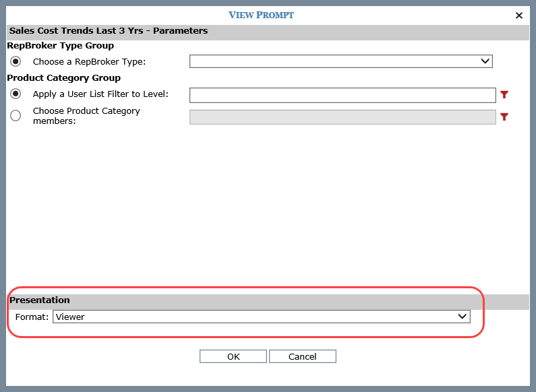
Task: Click the greyed-out Product Category members field
Action: tap(343, 117)
